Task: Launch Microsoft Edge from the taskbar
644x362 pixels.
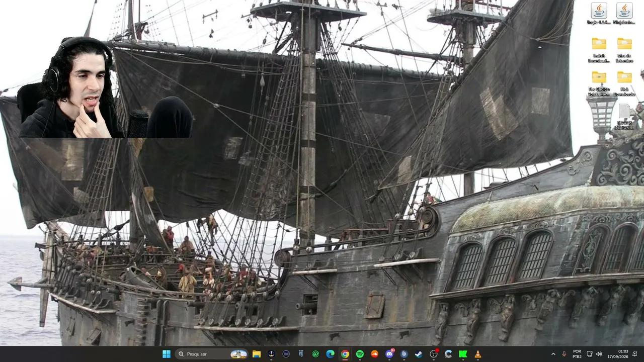Action: click(330, 354)
